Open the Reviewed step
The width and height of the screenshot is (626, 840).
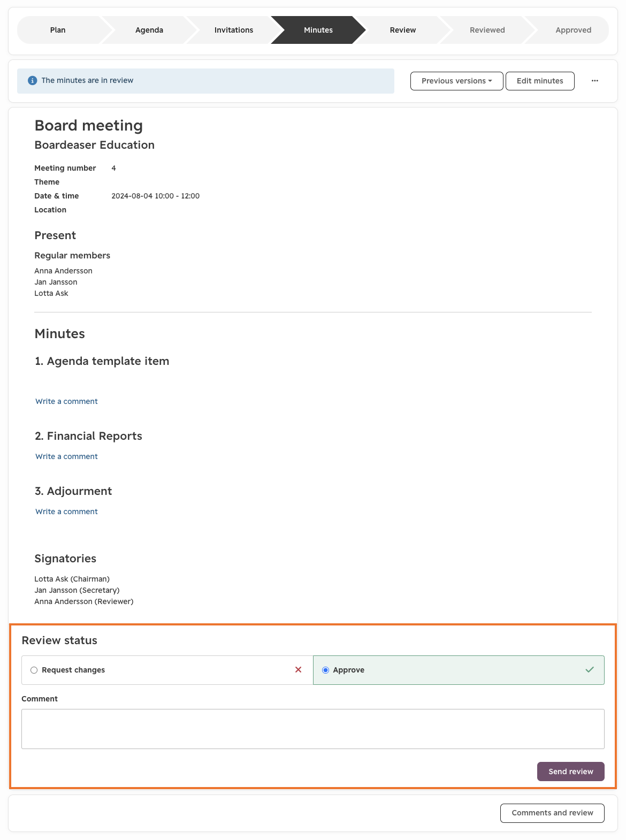(487, 30)
